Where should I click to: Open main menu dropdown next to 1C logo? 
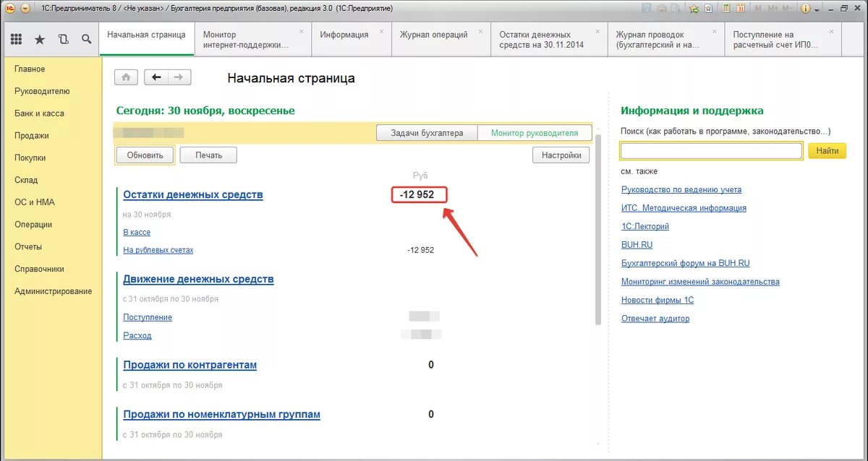pos(25,8)
